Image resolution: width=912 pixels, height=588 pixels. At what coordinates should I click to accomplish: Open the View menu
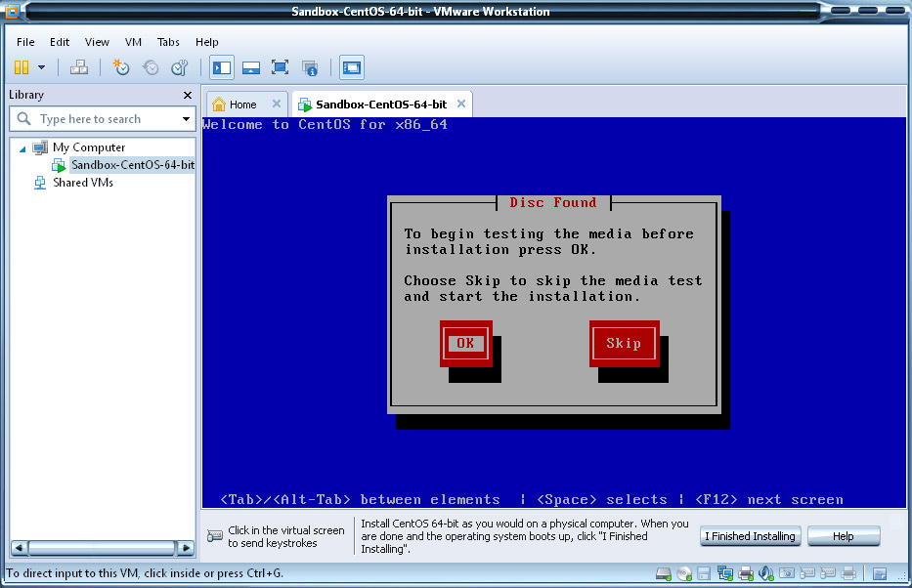point(97,42)
